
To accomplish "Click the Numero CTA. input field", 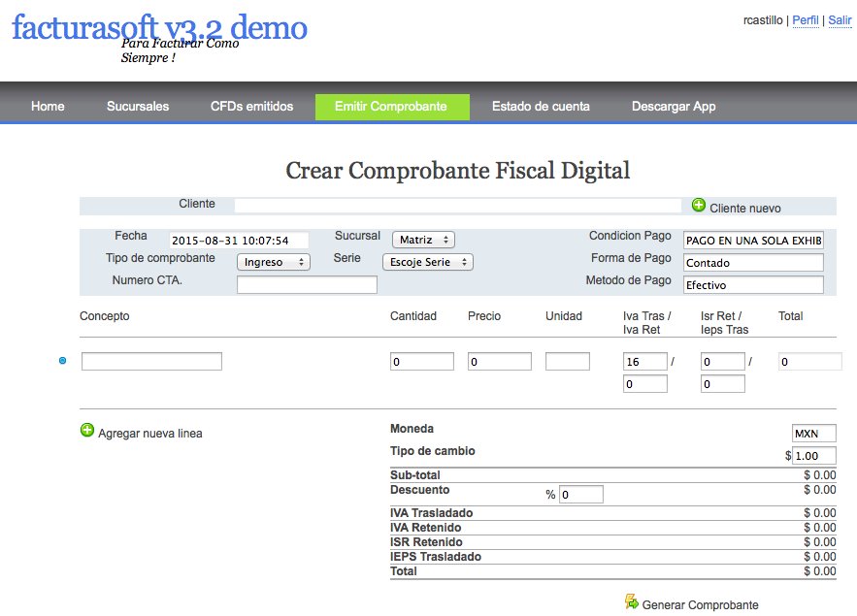I will (x=307, y=285).
